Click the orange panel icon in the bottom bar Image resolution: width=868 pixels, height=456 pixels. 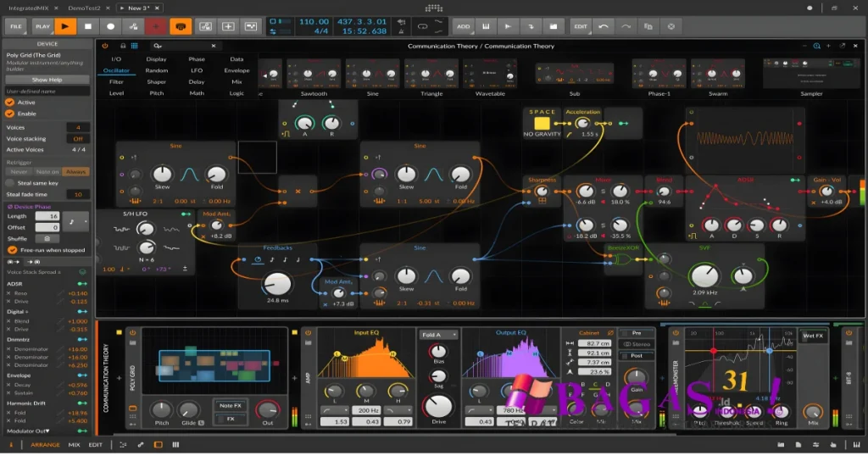(159, 445)
